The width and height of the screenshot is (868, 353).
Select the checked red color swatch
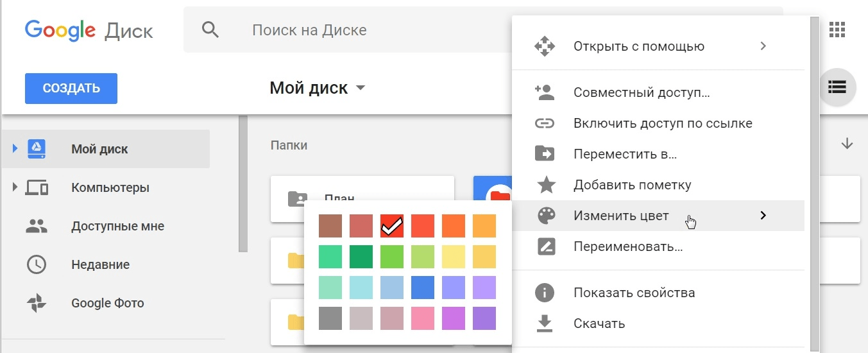click(392, 226)
